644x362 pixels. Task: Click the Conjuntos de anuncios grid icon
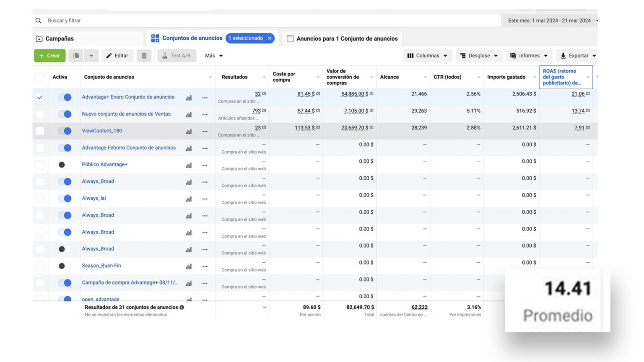[x=155, y=38]
